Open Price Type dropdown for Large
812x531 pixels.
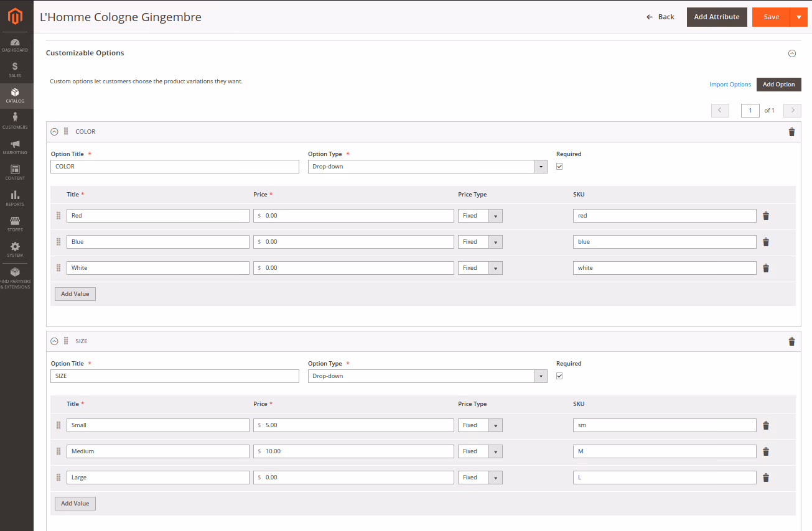click(x=480, y=478)
